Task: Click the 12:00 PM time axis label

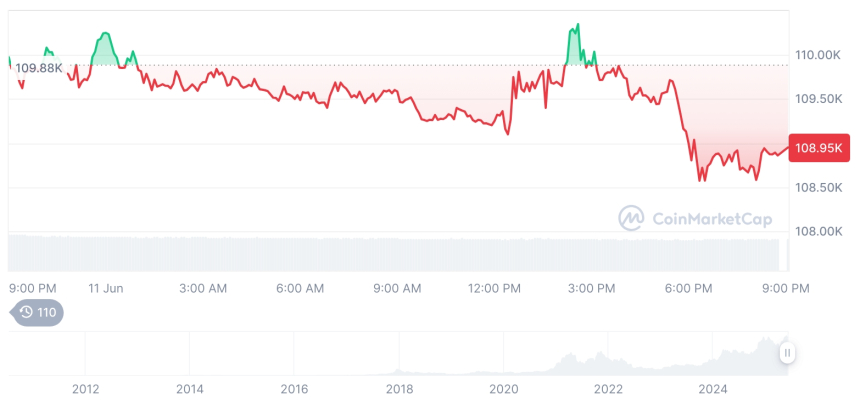Action: point(495,288)
